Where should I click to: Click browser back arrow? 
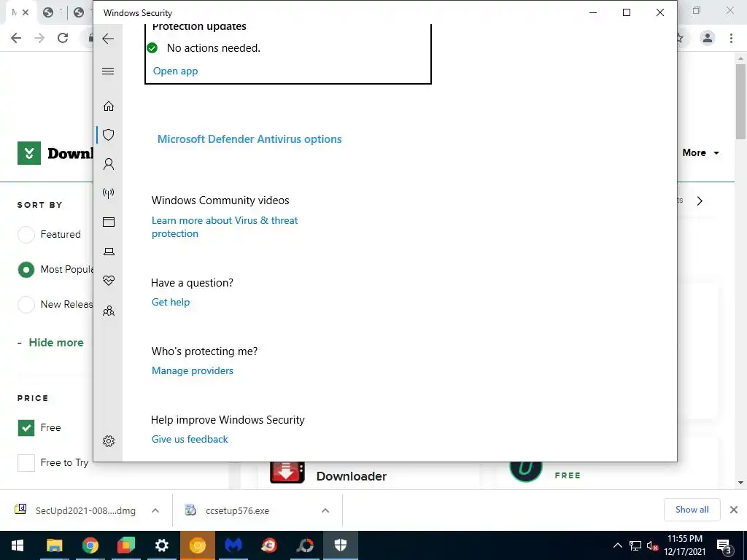16,38
